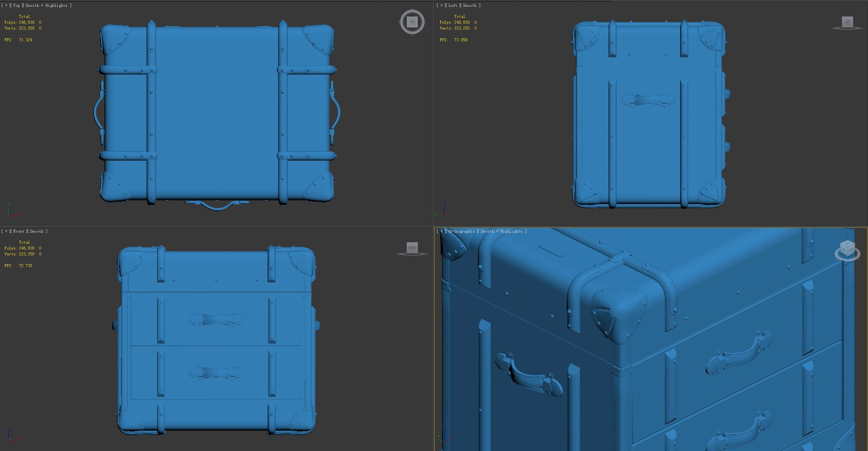Click the 'Total' statistics header in Top viewport

click(24, 16)
